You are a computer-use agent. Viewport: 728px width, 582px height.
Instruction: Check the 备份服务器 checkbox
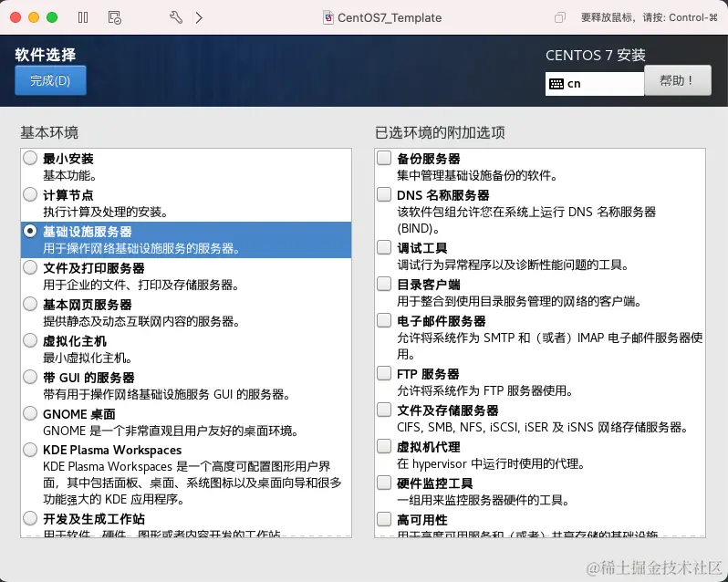(x=384, y=158)
